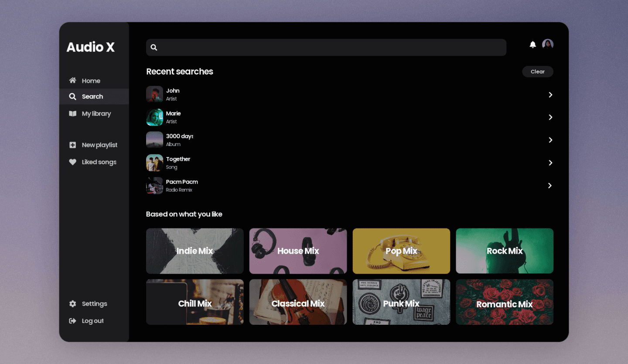Open the user profile avatar
628x364 pixels.
click(547, 44)
